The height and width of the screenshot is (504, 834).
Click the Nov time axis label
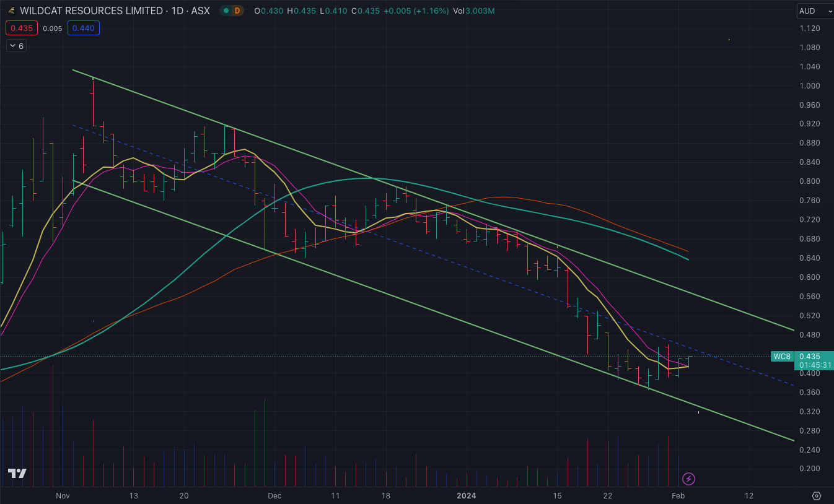63,496
